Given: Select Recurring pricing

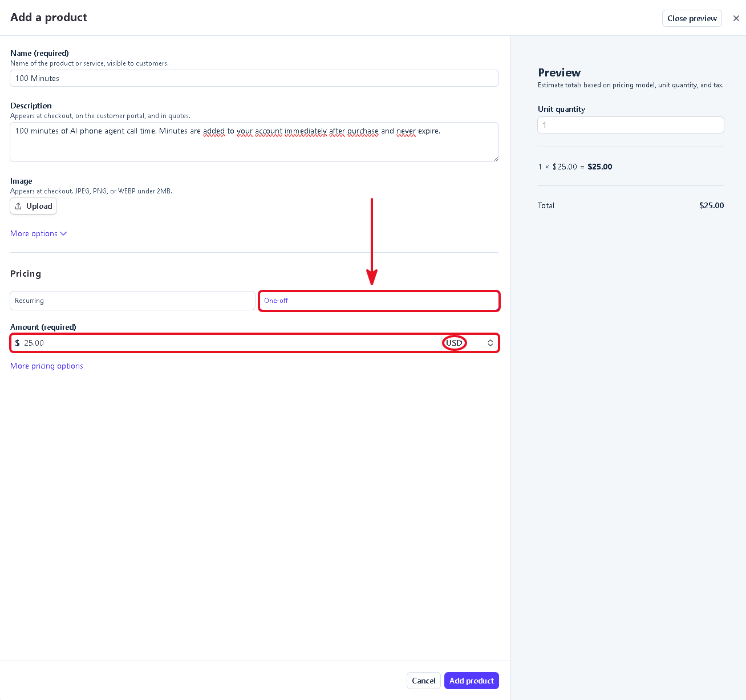Looking at the screenshot, I should [x=132, y=301].
